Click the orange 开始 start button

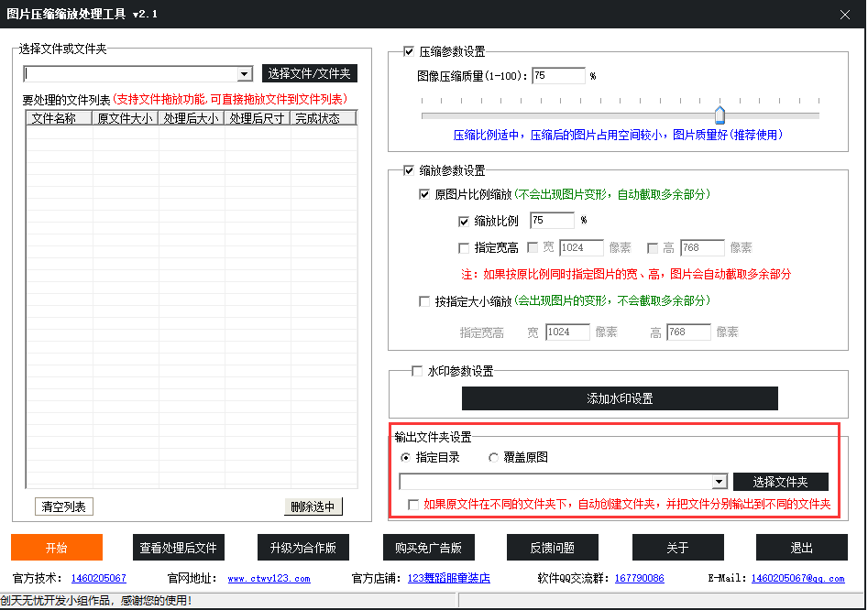click(x=57, y=548)
